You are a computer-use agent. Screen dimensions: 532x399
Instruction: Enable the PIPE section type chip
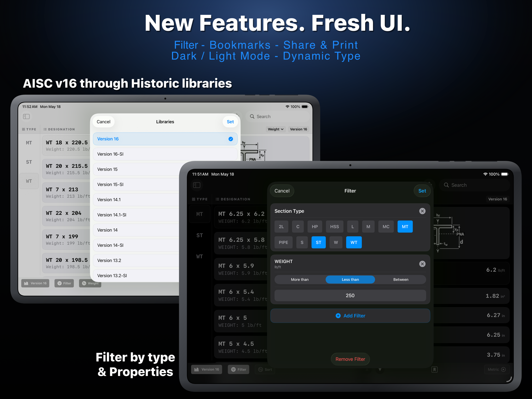coord(283,242)
